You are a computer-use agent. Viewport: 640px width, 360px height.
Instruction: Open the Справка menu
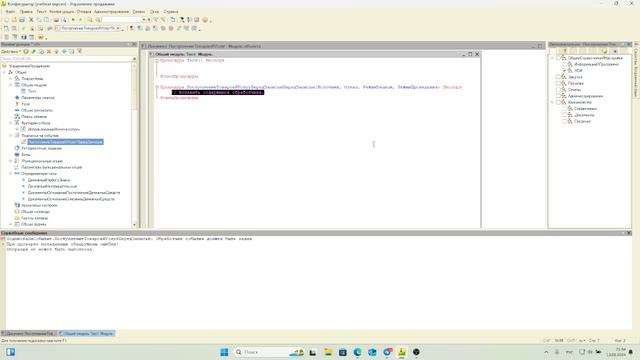pyautogui.click(x=171, y=12)
